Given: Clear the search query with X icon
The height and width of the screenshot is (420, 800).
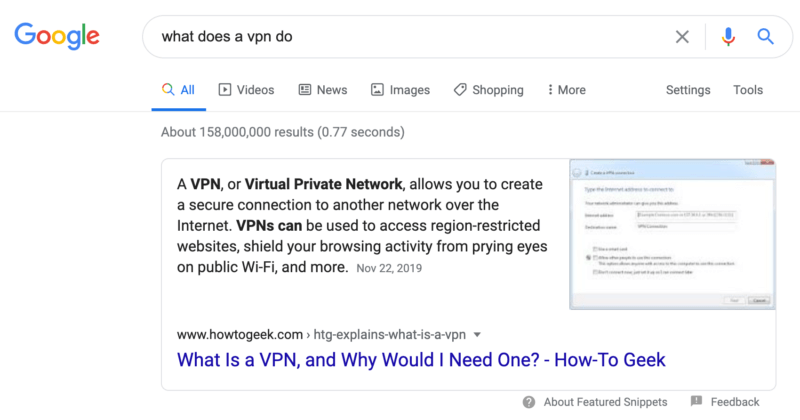Looking at the screenshot, I should click(682, 37).
